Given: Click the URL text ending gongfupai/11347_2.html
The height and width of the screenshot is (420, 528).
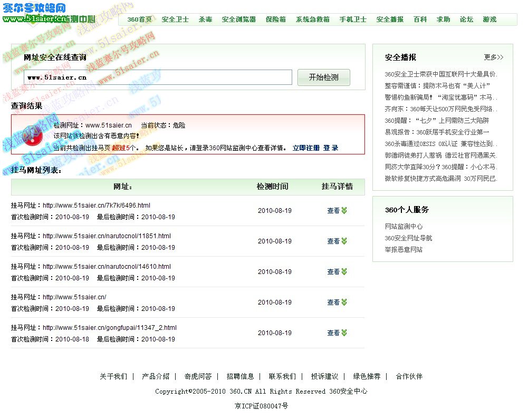Looking at the screenshot, I should [109, 327].
